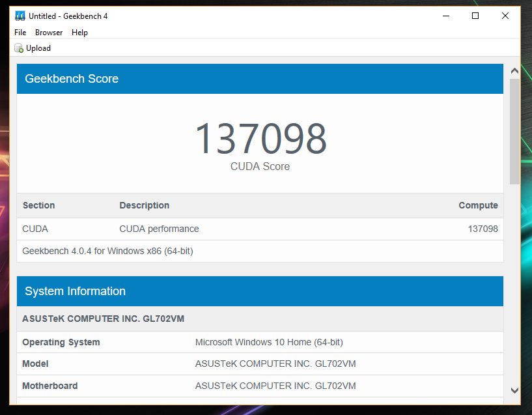Click Geekbench 4.0.4 for Windows x86 text
Image resolution: width=532 pixels, height=415 pixels.
107,251
